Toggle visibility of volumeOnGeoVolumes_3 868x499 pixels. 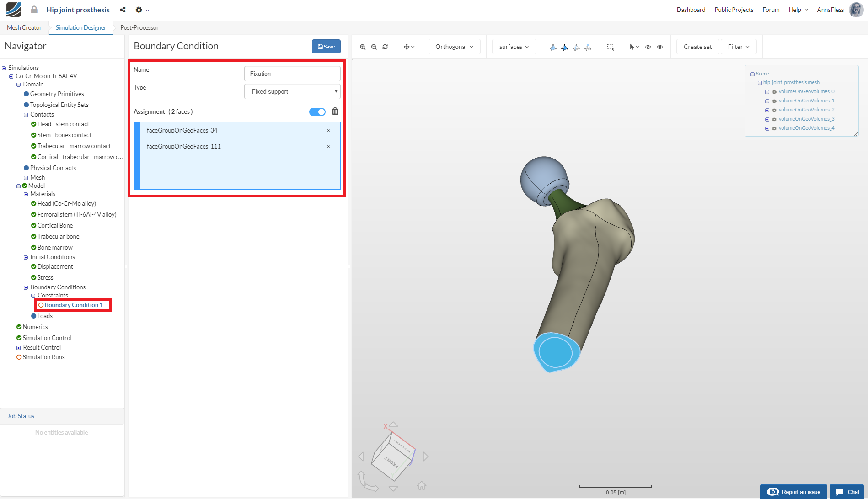[x=774, y=119]
